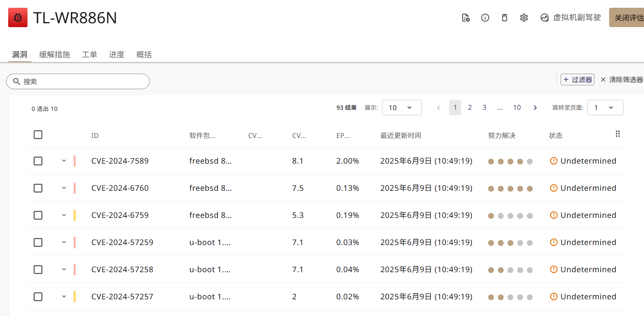The image size is (644, 316).
Task: Open the 跳转至页面 page dropdown
Action: tap(605, 107)
